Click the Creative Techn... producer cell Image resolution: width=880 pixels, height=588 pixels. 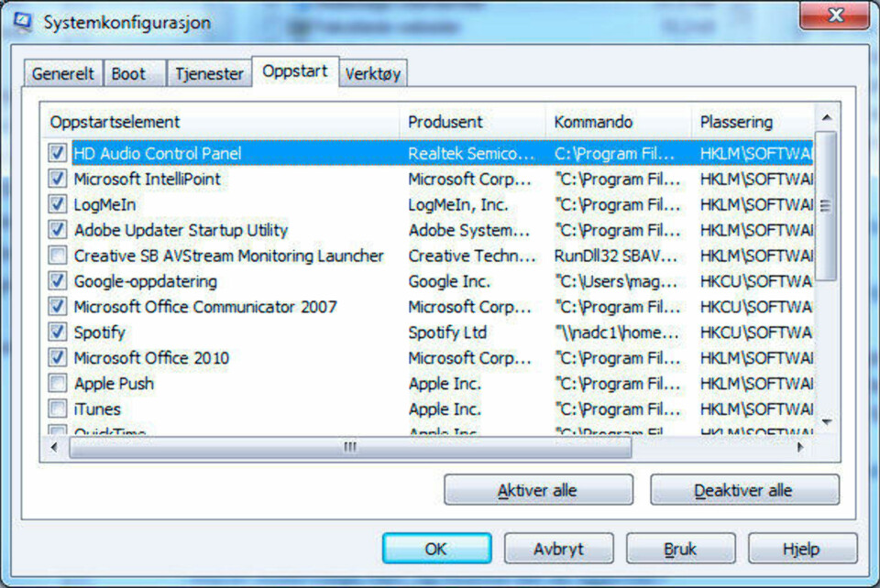point(472,256)
